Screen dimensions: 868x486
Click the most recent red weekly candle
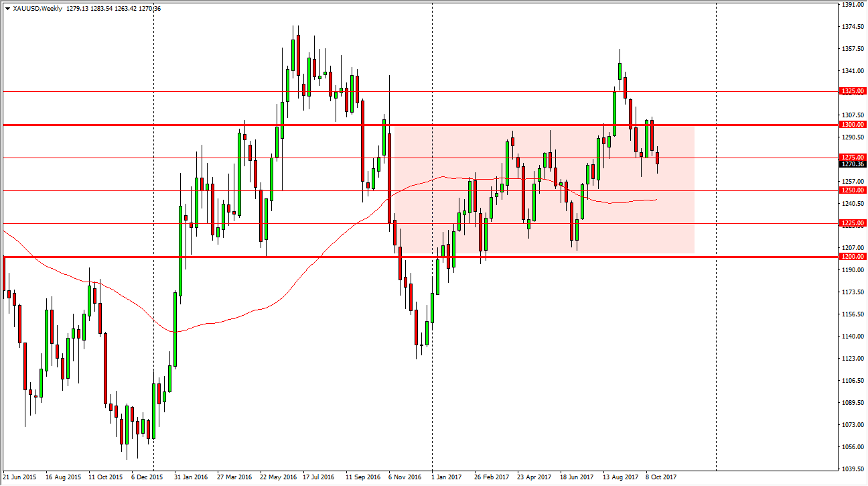[658, 158]
